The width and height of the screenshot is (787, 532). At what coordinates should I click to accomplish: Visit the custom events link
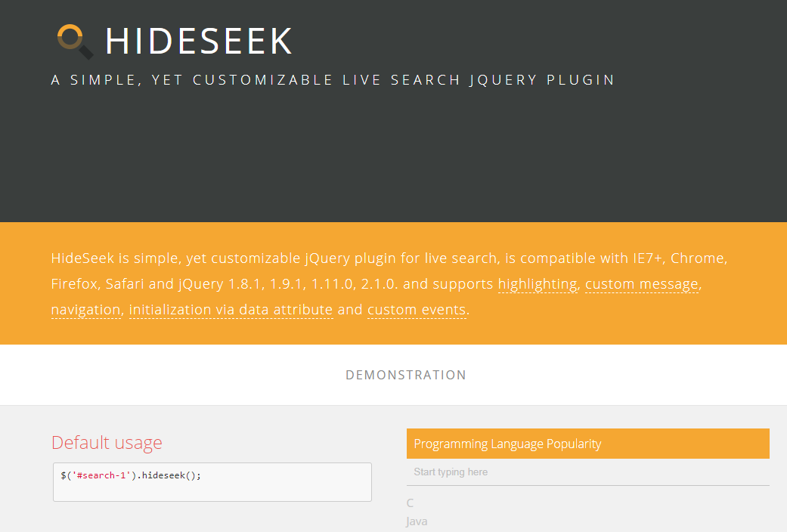coord(417,310)
